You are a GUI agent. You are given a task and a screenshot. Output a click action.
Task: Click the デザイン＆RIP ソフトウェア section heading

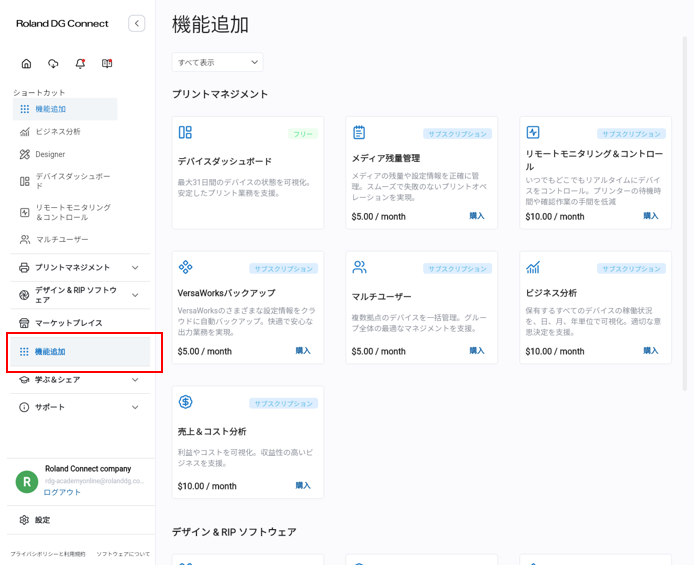[x=234, y=532]
